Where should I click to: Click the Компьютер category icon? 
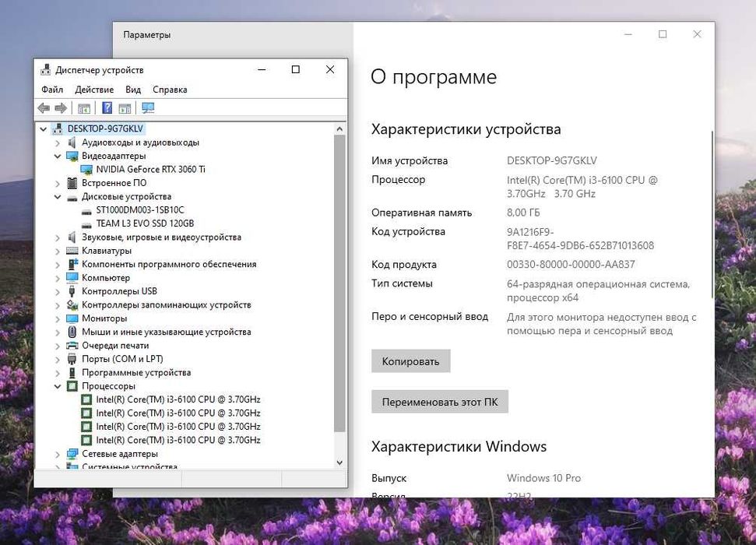(72, 277)
